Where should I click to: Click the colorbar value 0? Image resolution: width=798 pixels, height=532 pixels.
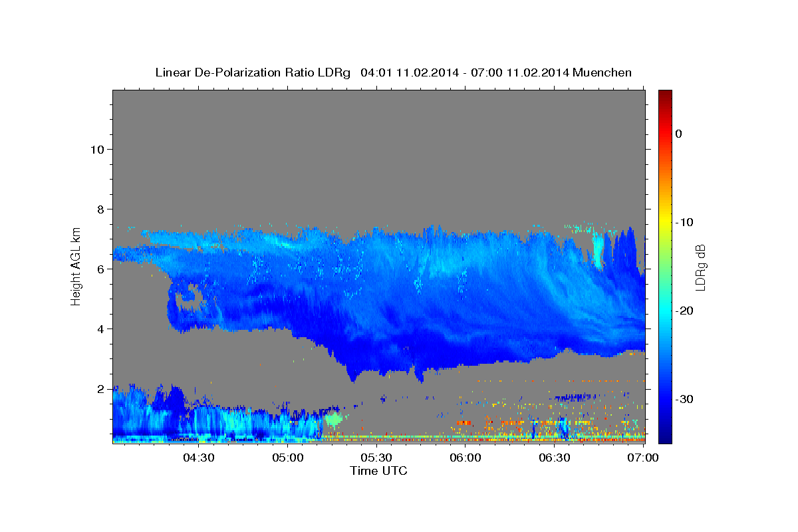(679, 134)
